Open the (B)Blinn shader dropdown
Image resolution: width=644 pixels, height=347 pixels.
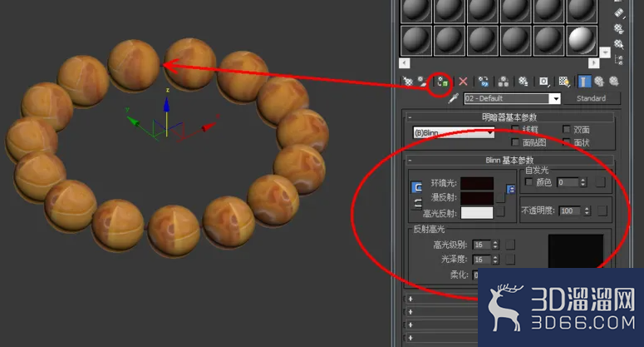click(454, 132)
